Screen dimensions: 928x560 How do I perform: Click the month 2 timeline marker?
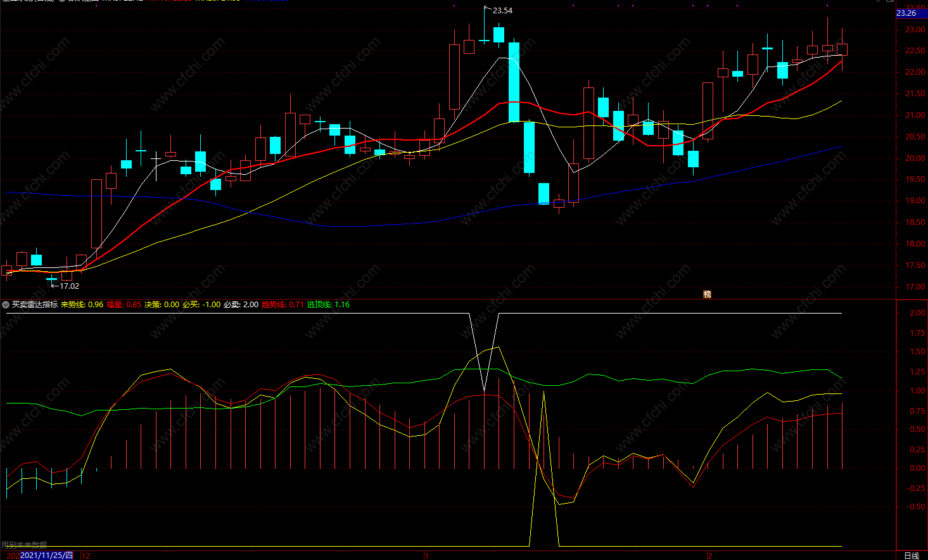[709, 556]
